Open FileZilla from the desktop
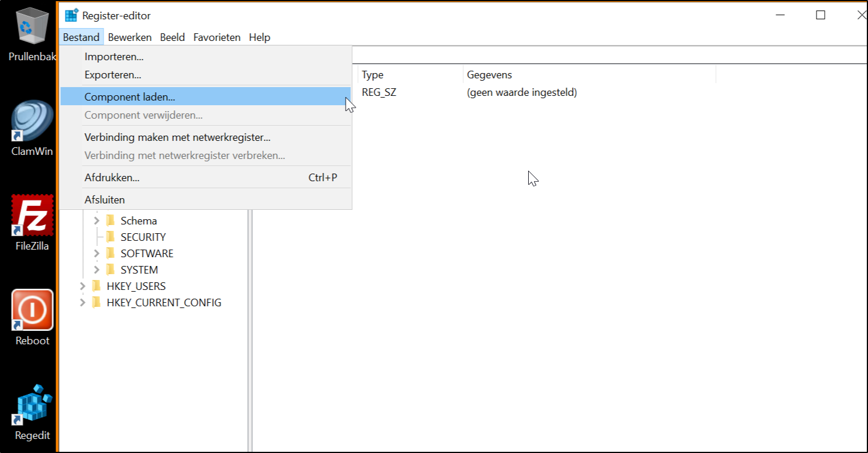Screen dimensions: 868x453 coord(32,215)
